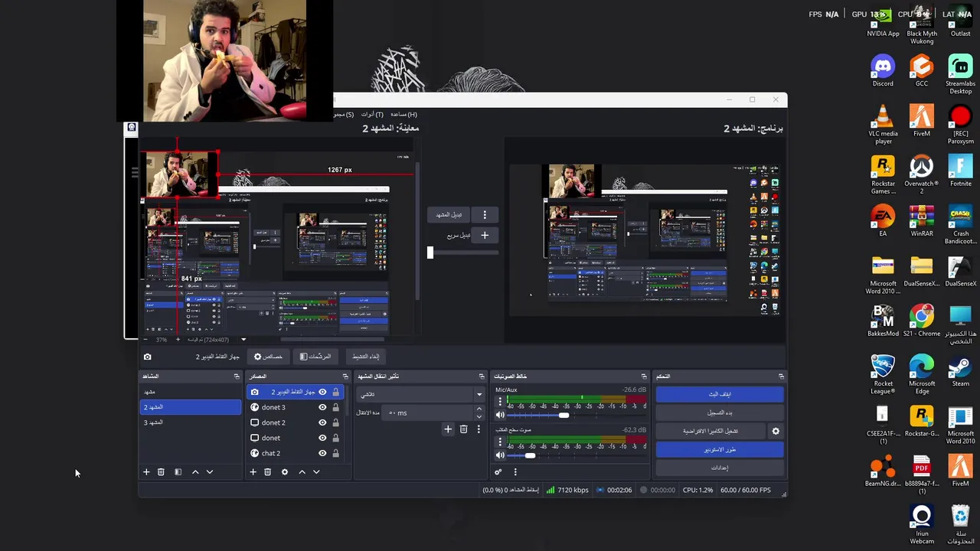The height and width of the screenshot is (551, 980).
Task: Move selected scene down
Action: (x=210, y=472)
